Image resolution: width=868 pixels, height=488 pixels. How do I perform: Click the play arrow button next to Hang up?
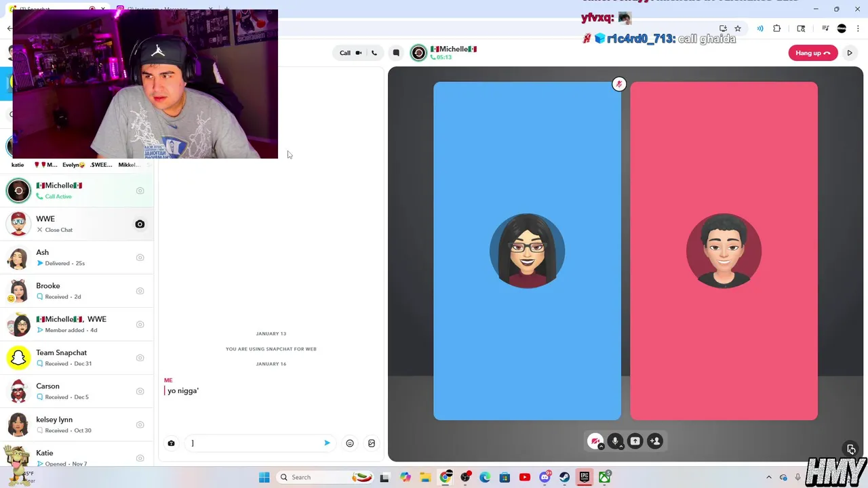pyautogui.click(x=850, y=53)
